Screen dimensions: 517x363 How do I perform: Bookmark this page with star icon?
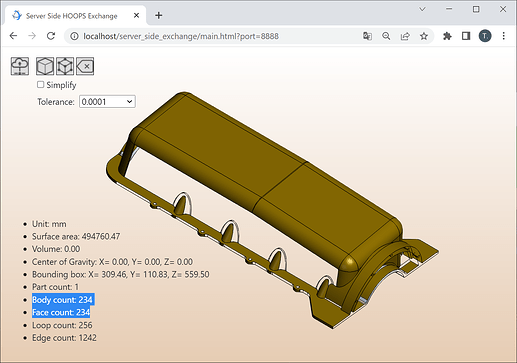(424, 36)
